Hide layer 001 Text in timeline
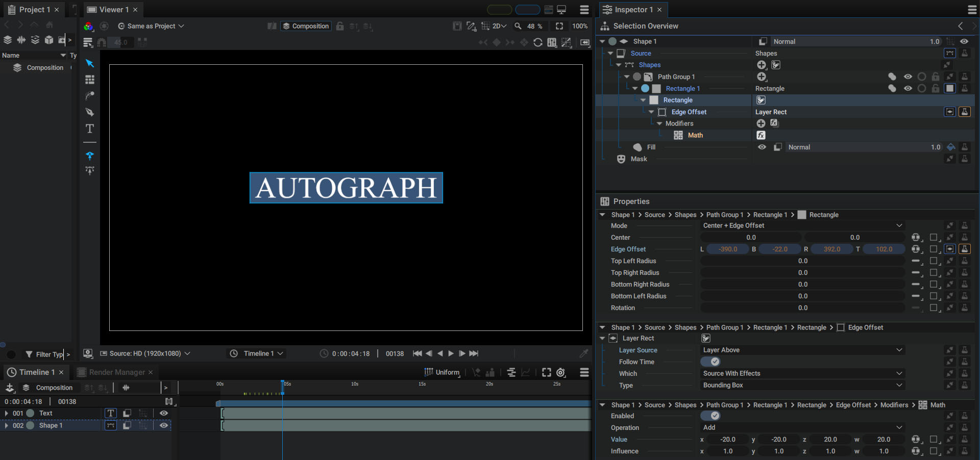 coord(164,413)
